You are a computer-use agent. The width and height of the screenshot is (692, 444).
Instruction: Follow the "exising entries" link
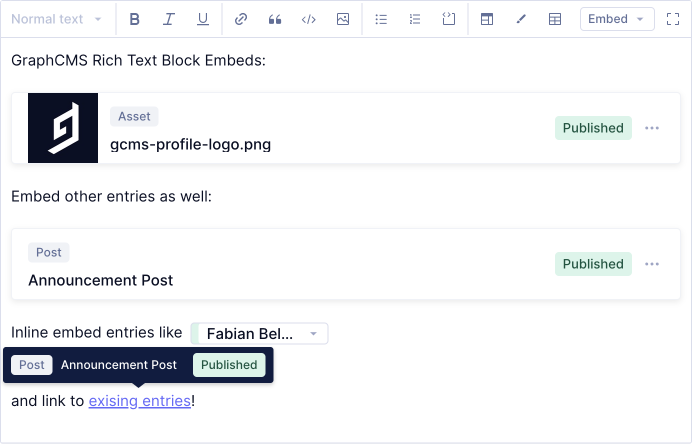(139, 401)
